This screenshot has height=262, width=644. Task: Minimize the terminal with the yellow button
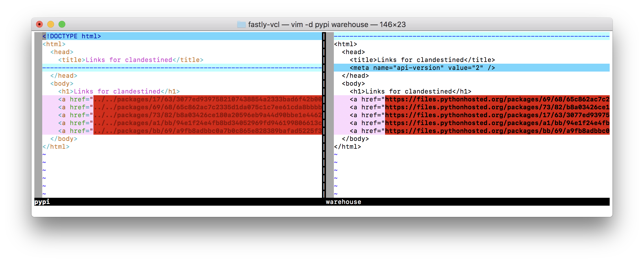pos(51,24)
